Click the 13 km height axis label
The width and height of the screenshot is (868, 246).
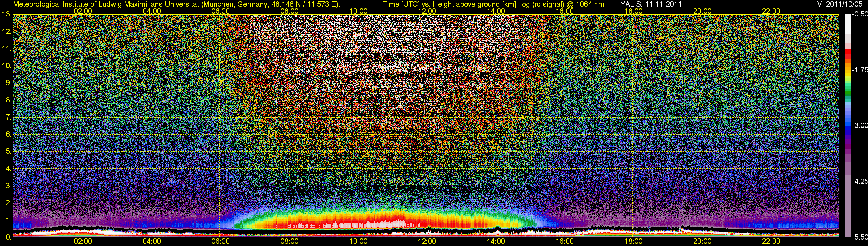[6, 14]
